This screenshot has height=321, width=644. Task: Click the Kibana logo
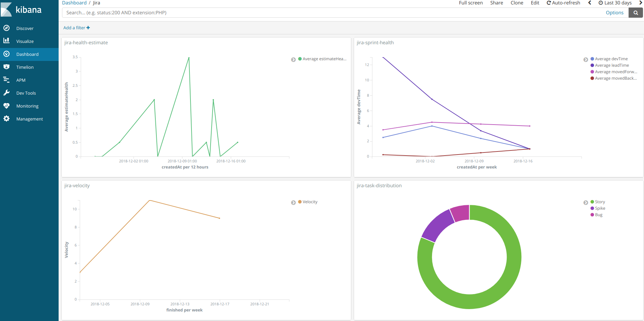(x=21, y=9)
